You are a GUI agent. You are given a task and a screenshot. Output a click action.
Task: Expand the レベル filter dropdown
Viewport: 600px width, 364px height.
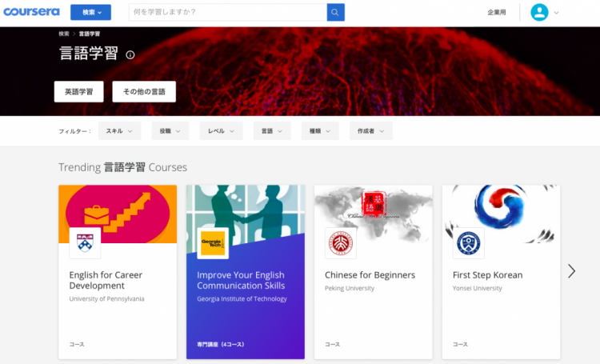click(x=221, y=131)
